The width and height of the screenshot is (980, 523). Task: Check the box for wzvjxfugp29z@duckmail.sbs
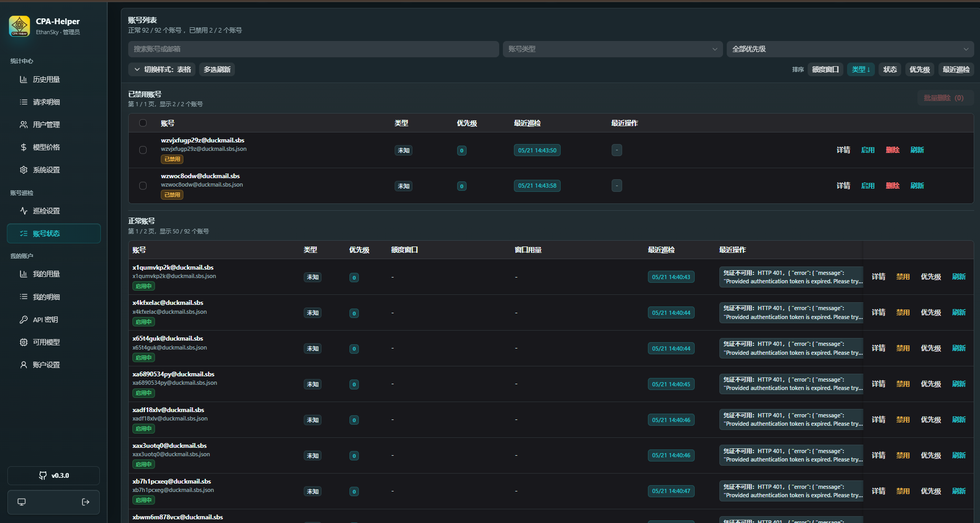tap(143, 150)
